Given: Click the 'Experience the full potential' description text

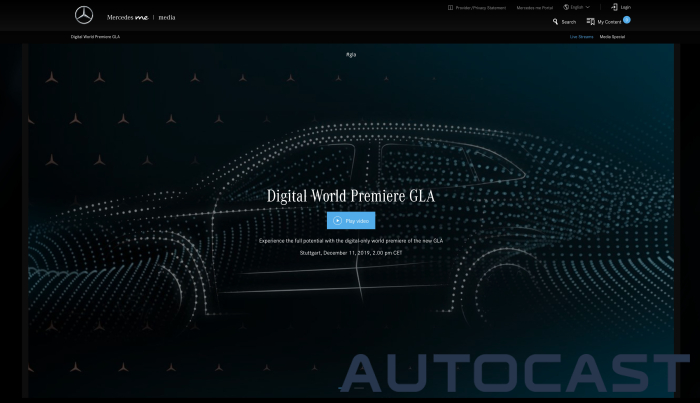Looking at the screenshot, I should [x=351, y=241].
